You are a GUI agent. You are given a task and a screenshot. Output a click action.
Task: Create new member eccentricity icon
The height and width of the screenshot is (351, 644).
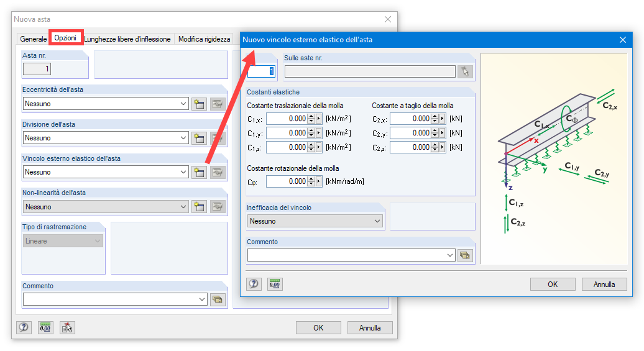[x=199, y=104]
